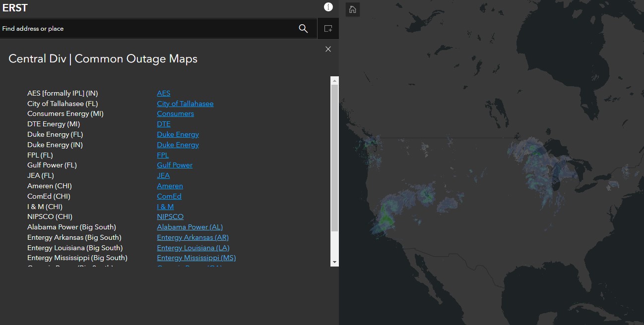This screenshot has height=325, width=644.
Task: Open the Alabama Power (AL) link
Action: point(190,227)
